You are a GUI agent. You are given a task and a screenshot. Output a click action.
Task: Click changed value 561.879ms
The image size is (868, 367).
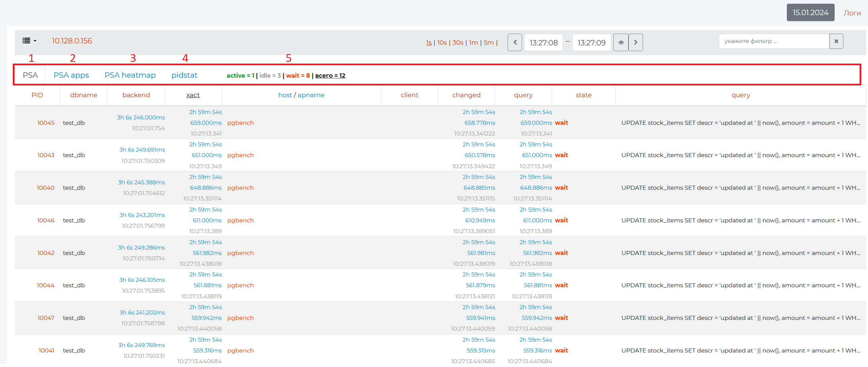click(481, 285)
